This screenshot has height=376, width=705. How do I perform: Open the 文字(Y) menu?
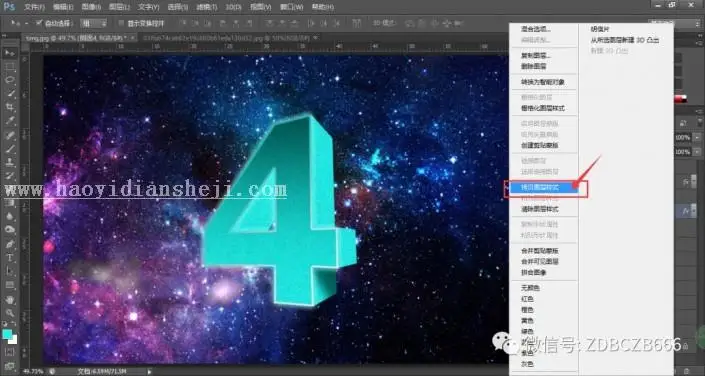click(x=149, y=7)
